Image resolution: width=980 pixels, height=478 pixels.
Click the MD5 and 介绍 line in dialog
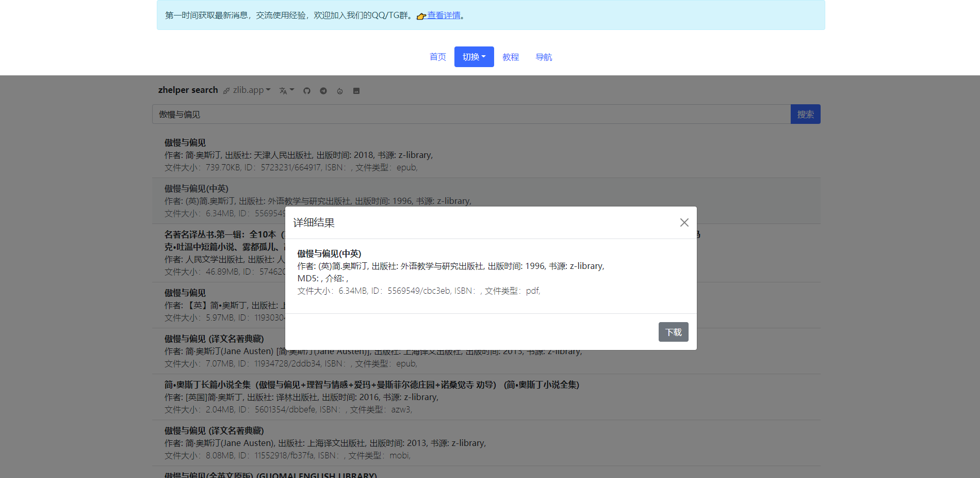[x=323, y=278]
